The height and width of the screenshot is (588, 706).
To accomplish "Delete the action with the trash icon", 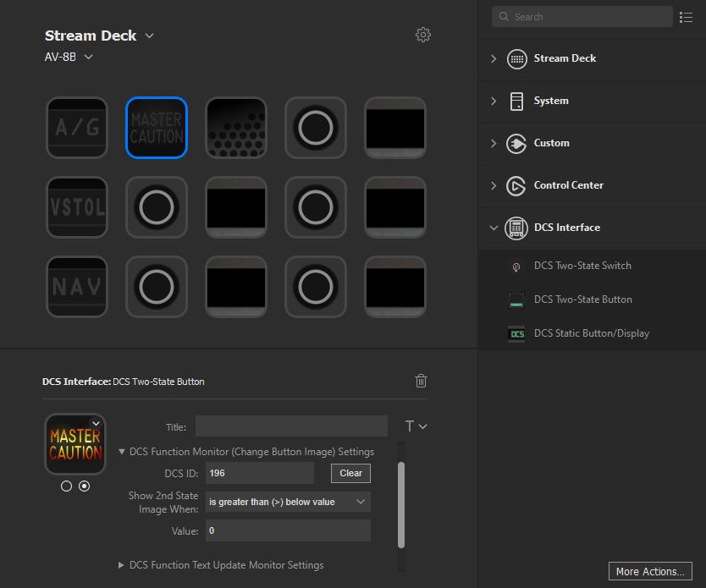I will (421, 381).
